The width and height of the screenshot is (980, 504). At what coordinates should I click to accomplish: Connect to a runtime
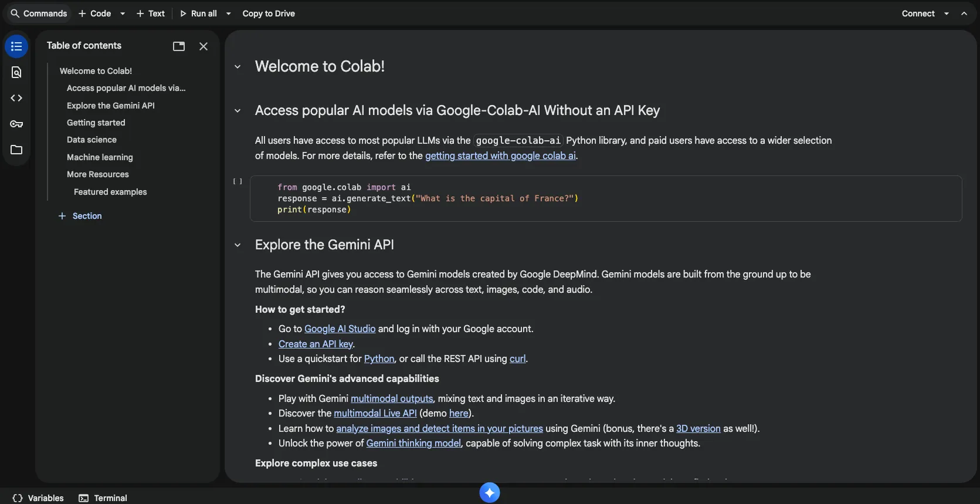tap(918, 13)
